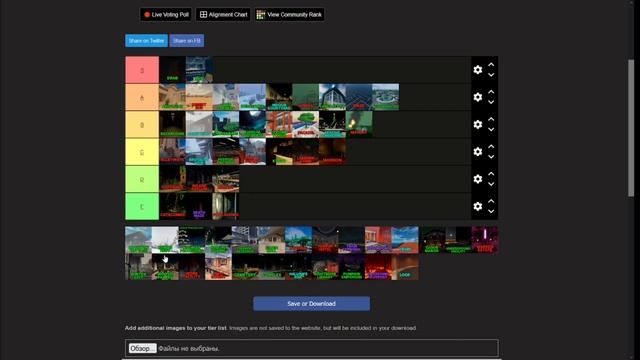Select the LOOP map thumbnail in the pool
640x360 pixels.
(x=405, y=267)
